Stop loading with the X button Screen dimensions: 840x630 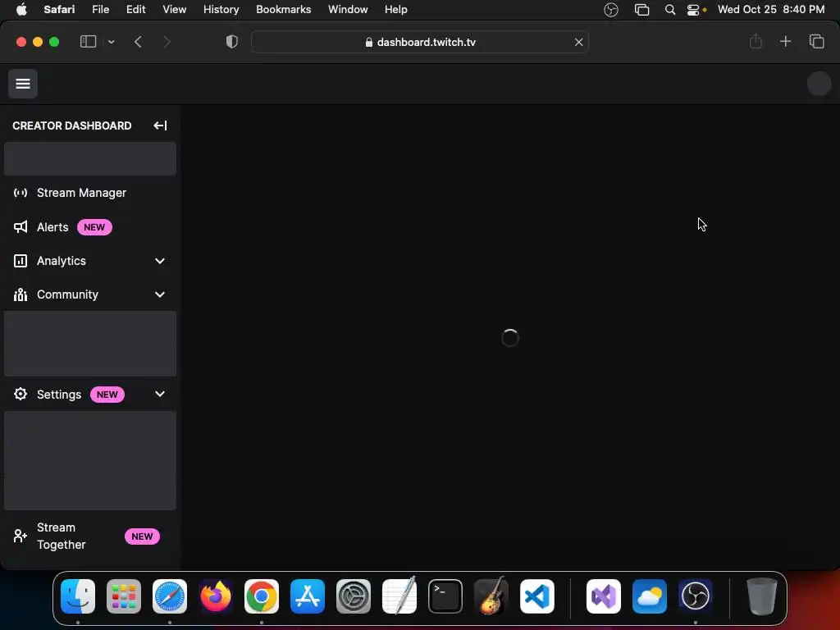(578, 42)
